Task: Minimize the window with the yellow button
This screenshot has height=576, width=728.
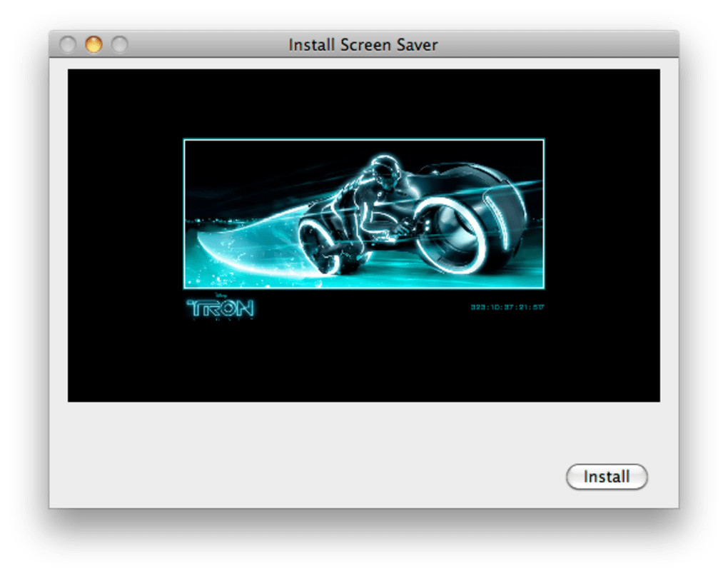Action: point(93,44)
